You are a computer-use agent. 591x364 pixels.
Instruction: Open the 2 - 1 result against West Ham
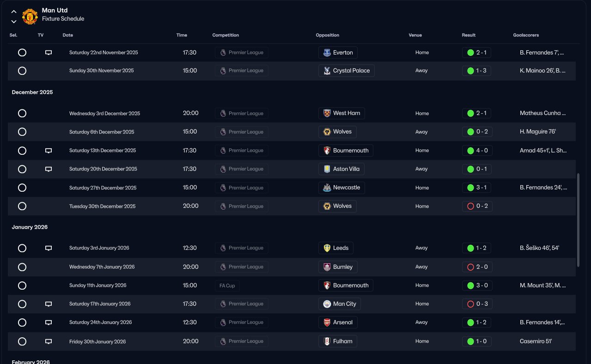[477, 113]
